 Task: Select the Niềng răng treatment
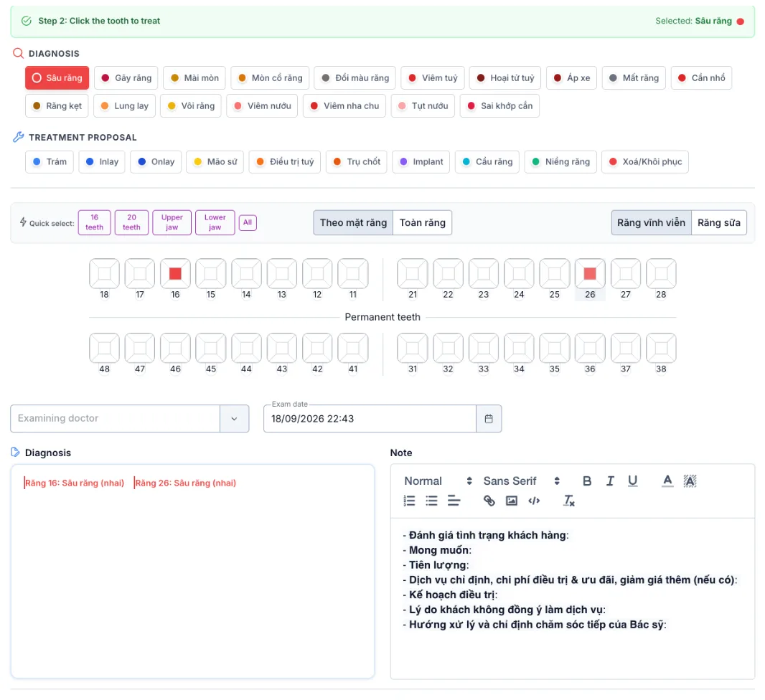pos(560,162)
